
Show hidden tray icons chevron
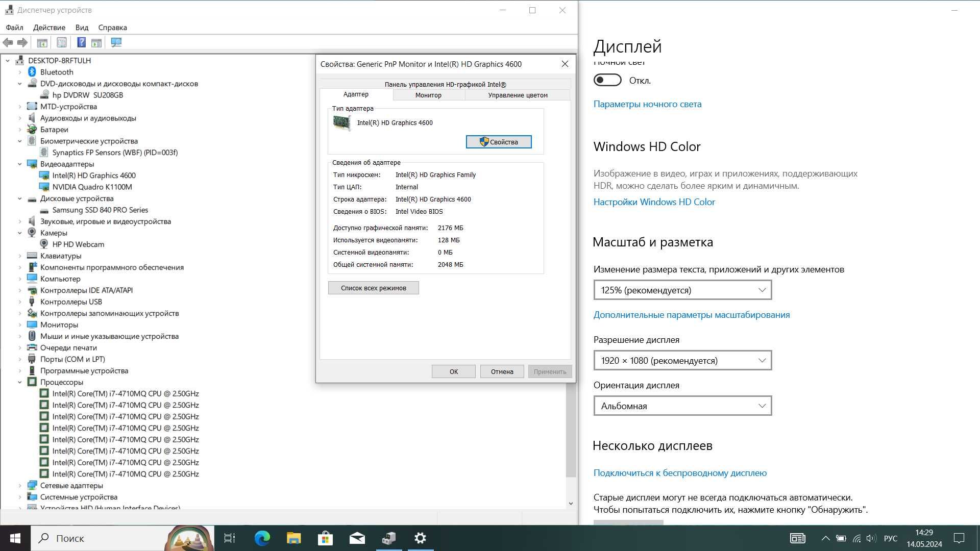point(825,538)
